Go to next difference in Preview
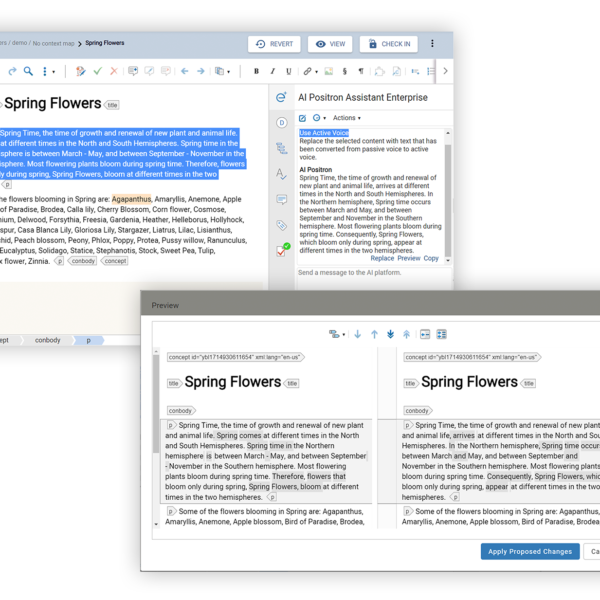 click(x=358, y=334)
